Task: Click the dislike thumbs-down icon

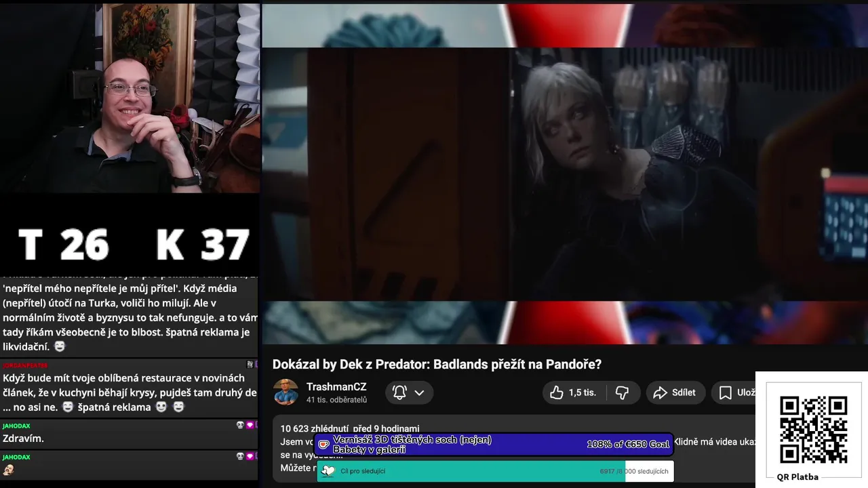Action: [x=622, y=392]
